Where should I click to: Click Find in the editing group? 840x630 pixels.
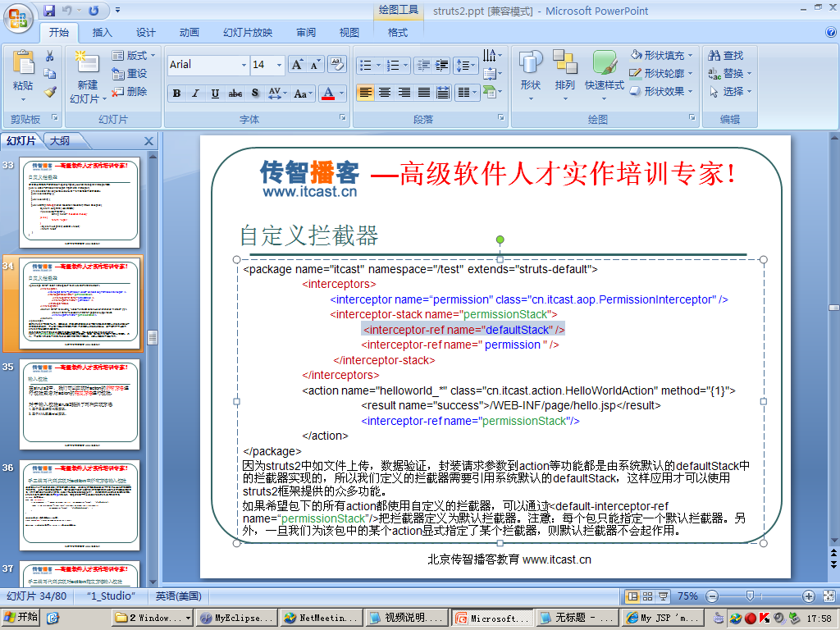point(725,55)
